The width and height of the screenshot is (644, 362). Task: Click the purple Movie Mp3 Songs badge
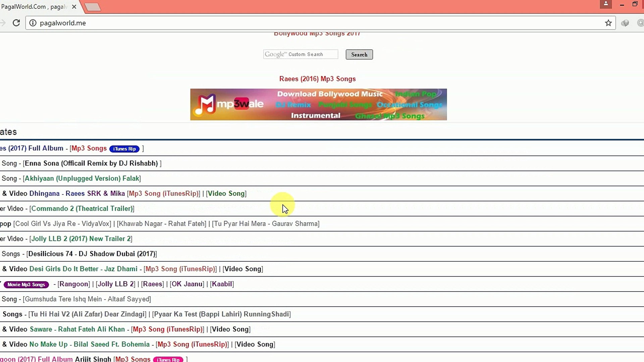coord(26,285)
